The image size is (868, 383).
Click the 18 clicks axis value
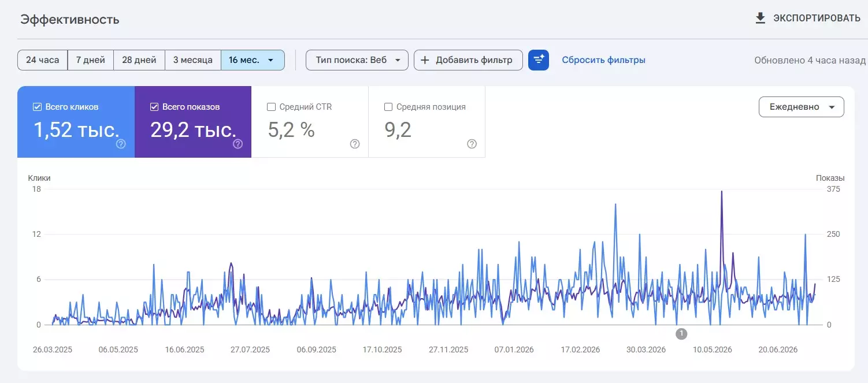pos(36,189)
